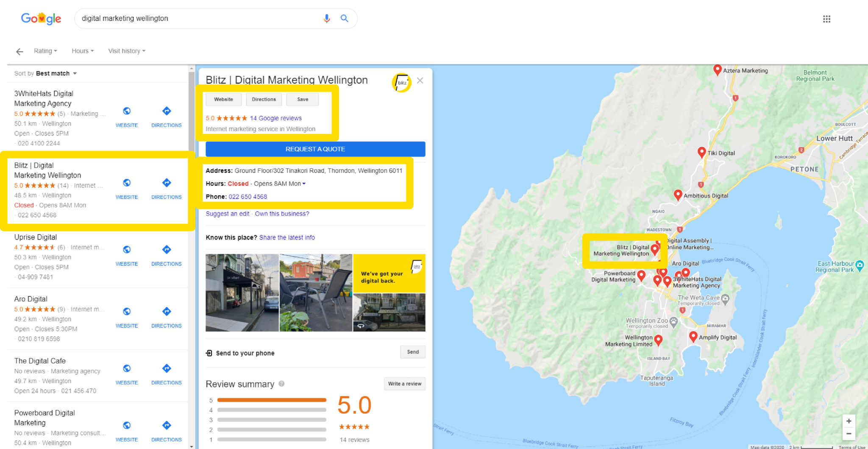Get directions icon for Aro Digital
Viewport: 868px width, 449px height.
(167, 312)
